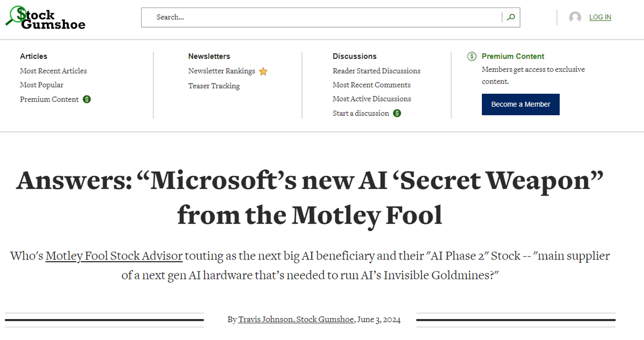Select Most Popular articles
The width and height of the screenshot is (644, 340).
[x=41, y=85]
